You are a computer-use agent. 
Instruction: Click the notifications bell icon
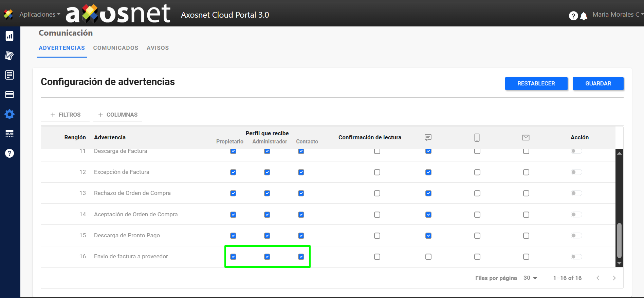pos(584,16)
